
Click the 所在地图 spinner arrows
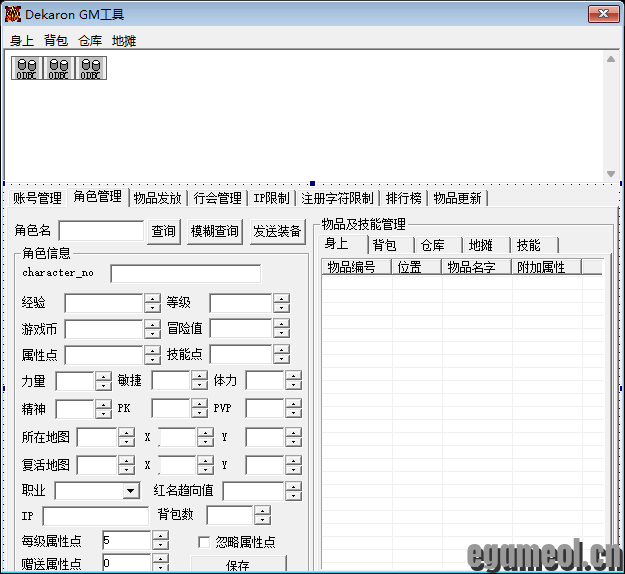(x=126, y=437)
